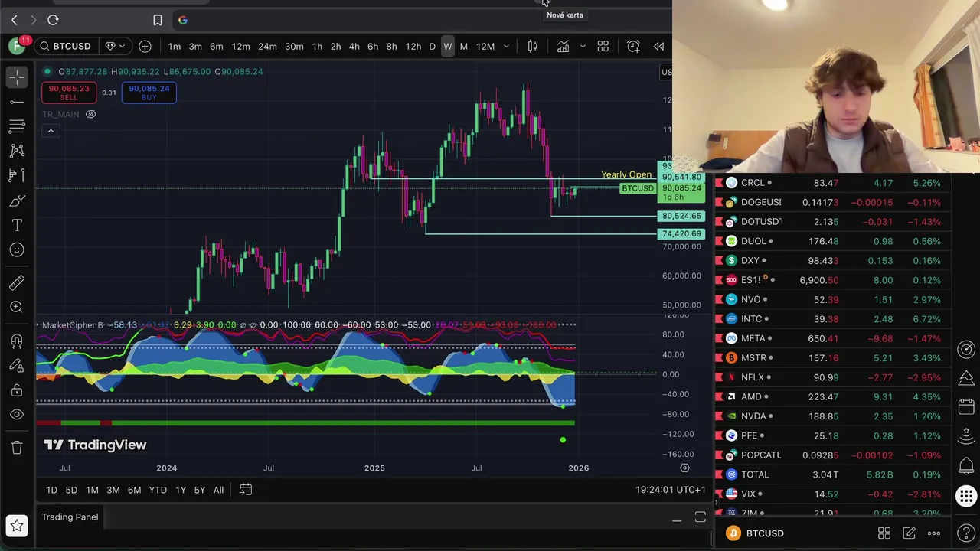Toggle stay in drawing mode
980x551 pixels.
point(17,365)
